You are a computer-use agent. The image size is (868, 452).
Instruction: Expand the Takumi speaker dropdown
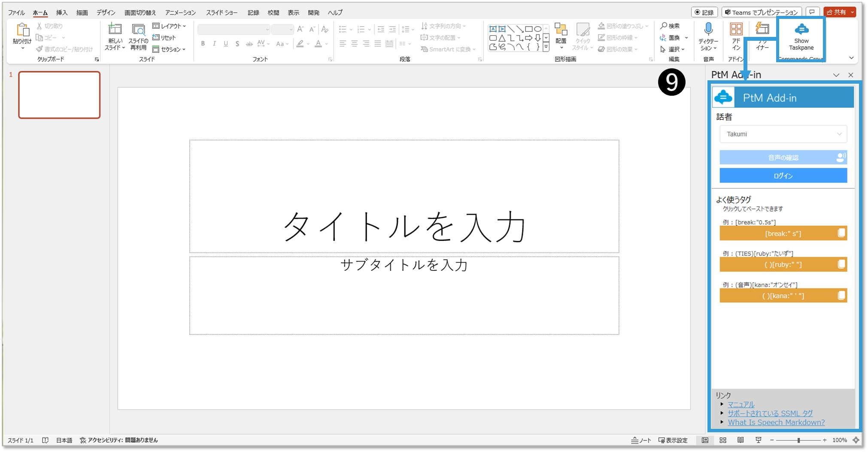(x=783, y=134)
